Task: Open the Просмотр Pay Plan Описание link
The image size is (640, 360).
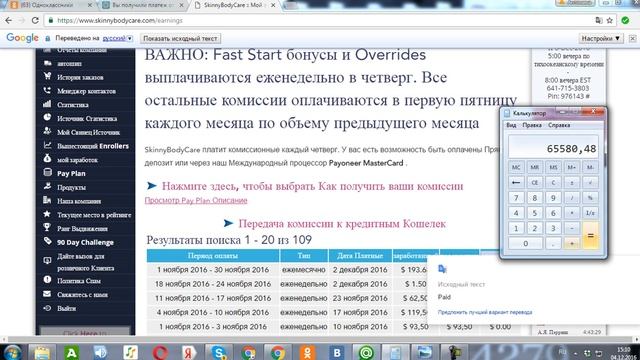Action: point(196,200)
